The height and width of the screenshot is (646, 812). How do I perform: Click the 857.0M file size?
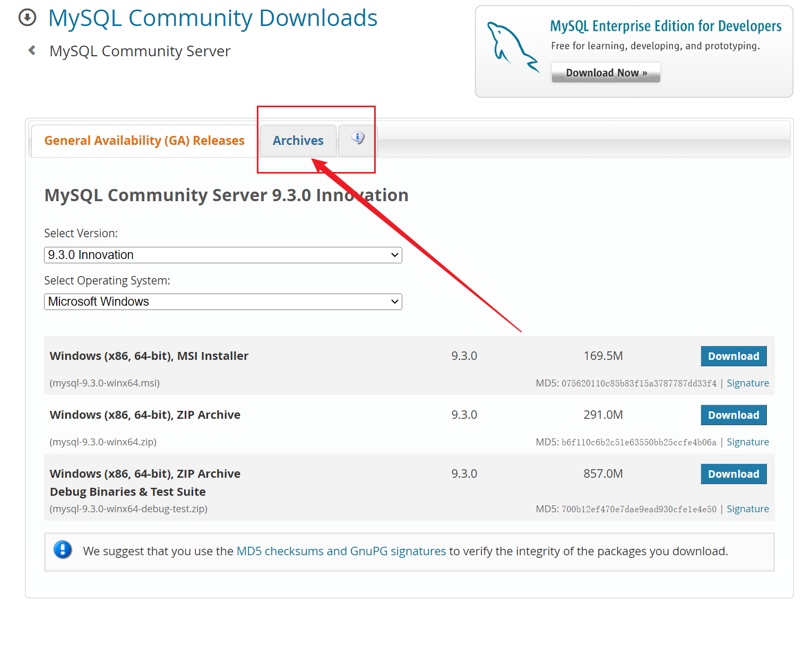(x=603, y=474)
